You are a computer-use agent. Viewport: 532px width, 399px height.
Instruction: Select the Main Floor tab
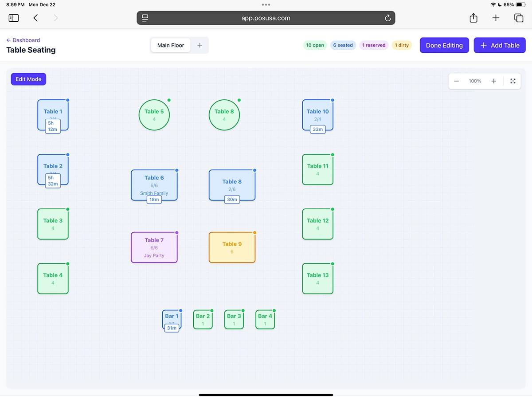pyautogui.click(x=171, y=45)
